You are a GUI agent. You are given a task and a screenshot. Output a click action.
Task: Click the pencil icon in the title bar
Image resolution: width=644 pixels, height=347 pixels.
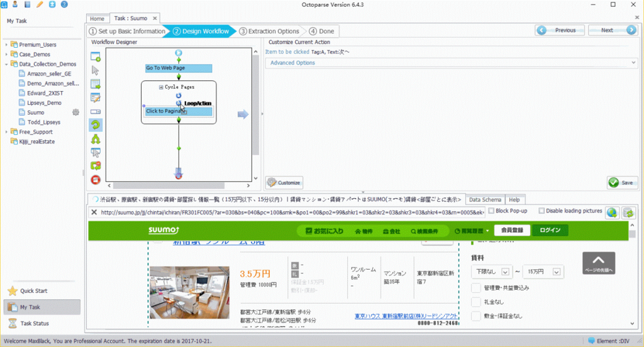pos(40,4)
